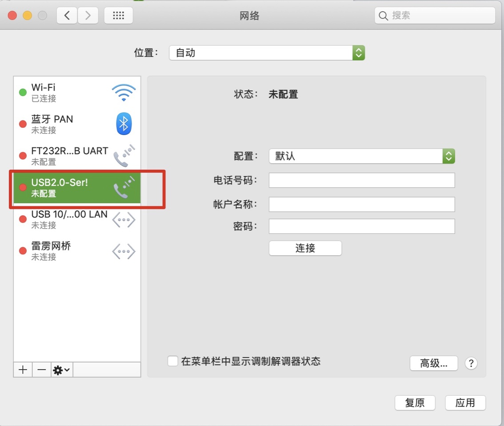Viewport: 504px width, 426px height.
Task: Open the 高级 advanced settings button
Action: (x=433, y=363)
